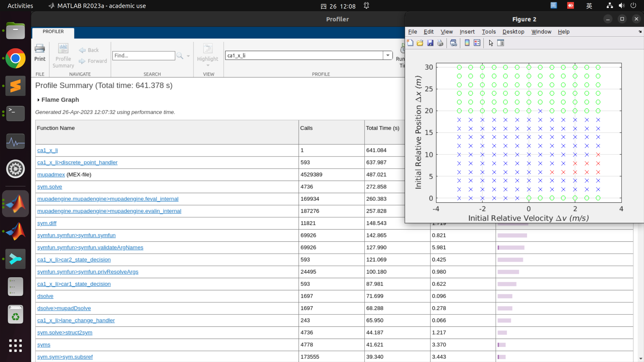Click the Find search field
This screenshot has height=362, width=644.
click(144, 56)
